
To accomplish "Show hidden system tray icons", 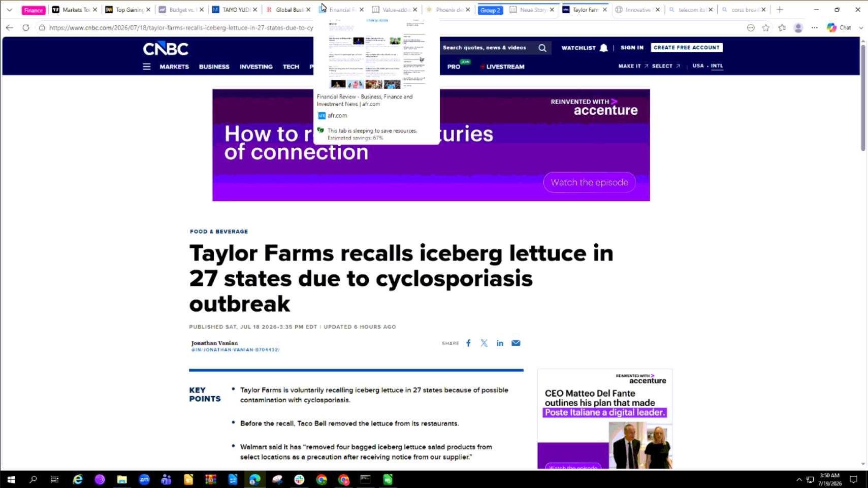I will (x=799, y=479).
